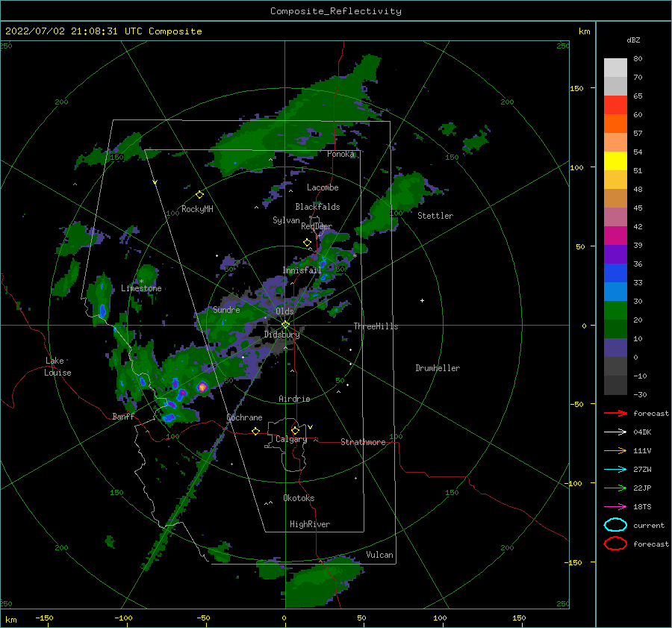Click the 80 dBZ scale value
Screen dimensions: 672x628
tap(638, 59)
